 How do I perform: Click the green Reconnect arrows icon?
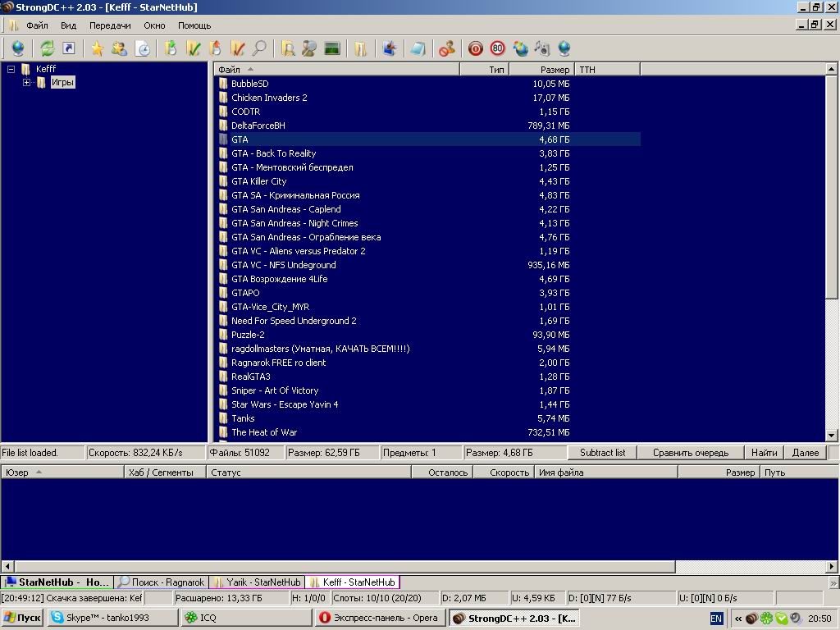tap(47, 48)
